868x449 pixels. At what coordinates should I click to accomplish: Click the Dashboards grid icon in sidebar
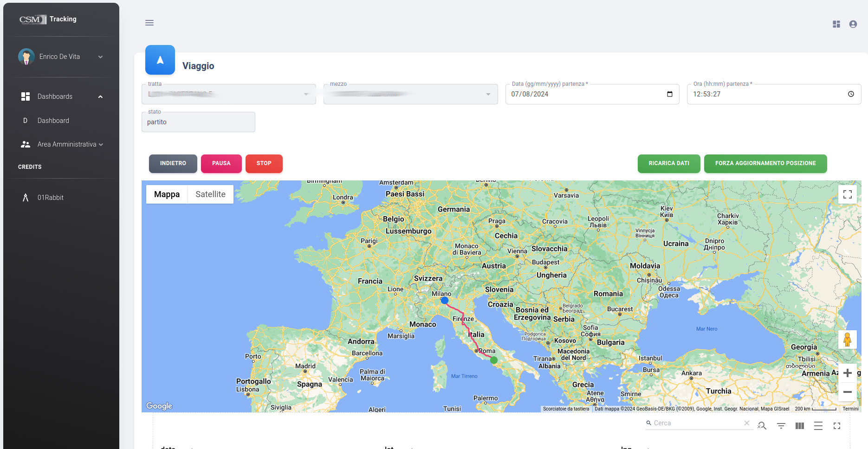click(x=26, y=96)
